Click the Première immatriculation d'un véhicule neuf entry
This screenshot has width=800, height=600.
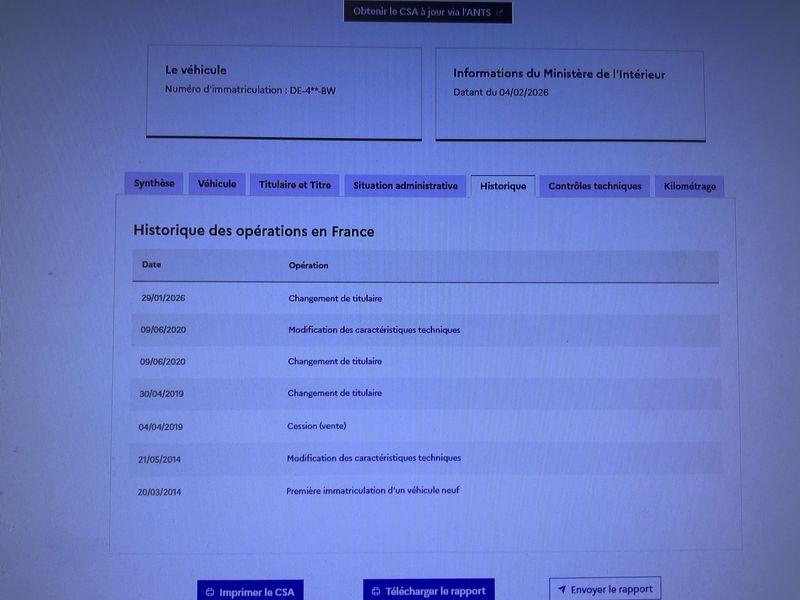pyautogui.click(x=372, y=490)
